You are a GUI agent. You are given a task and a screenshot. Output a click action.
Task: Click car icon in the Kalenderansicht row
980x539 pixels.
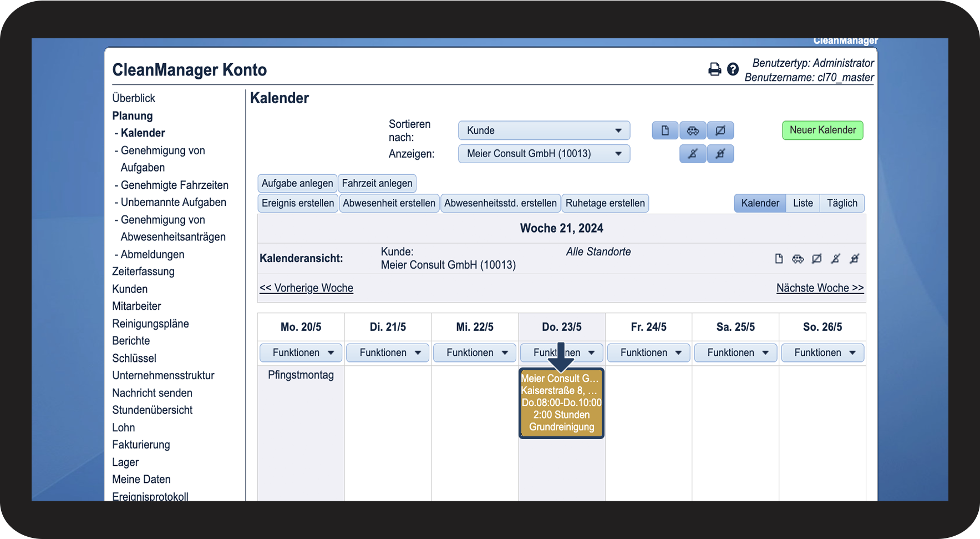pos(798,259)
